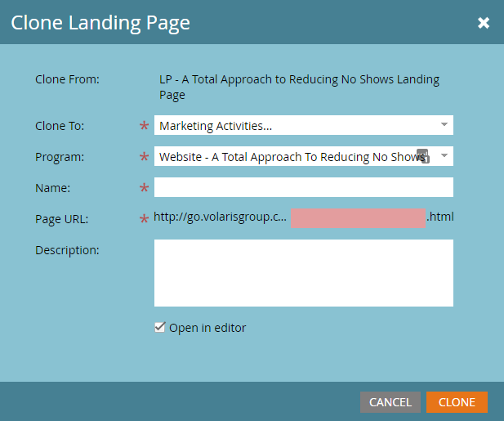Expand the Clone To dropdown arrow
504x421 pixels.
444,125
